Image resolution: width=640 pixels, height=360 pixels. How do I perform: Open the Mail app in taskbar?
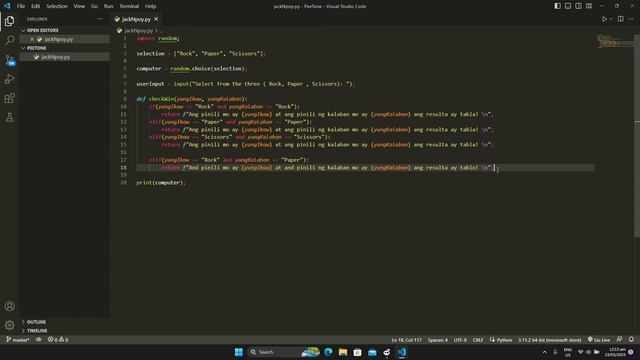click(372, 352)
